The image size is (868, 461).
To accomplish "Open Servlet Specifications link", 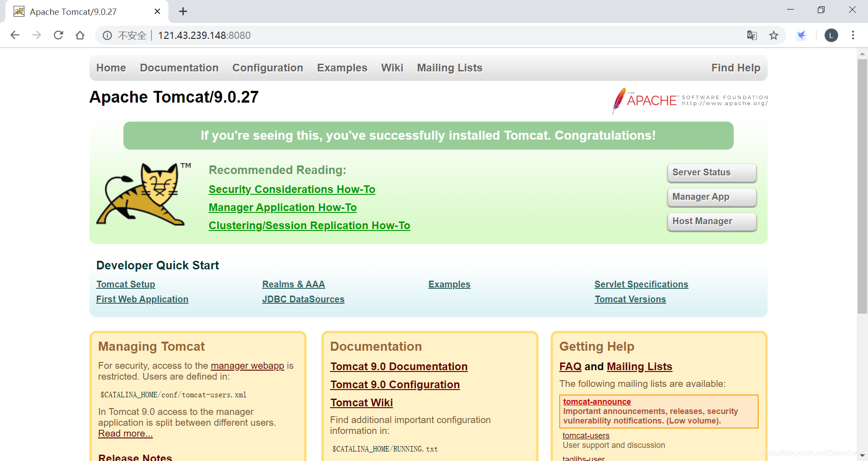I will (x=642, y=284).
